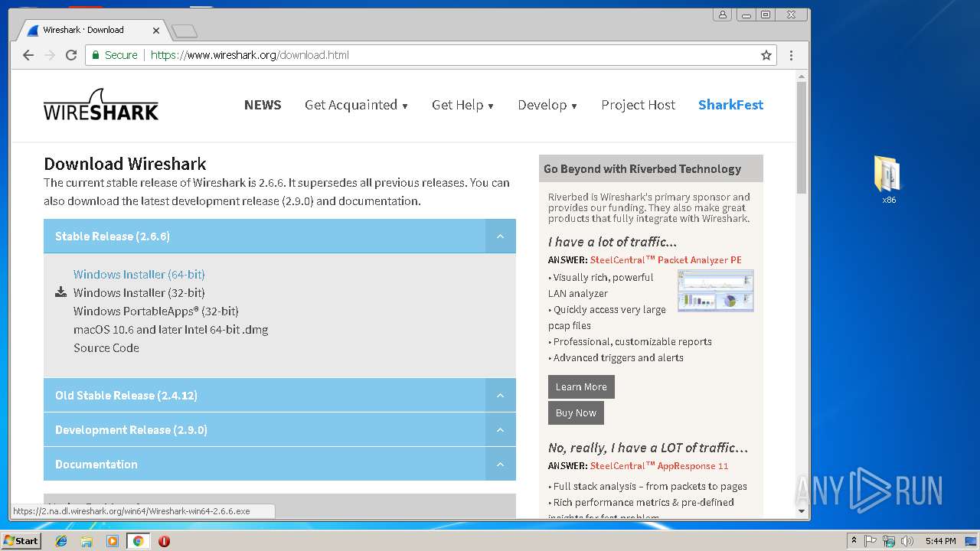Click the Download Wireshark heading
Screen dimensions: 980x551
pos(125,164)
